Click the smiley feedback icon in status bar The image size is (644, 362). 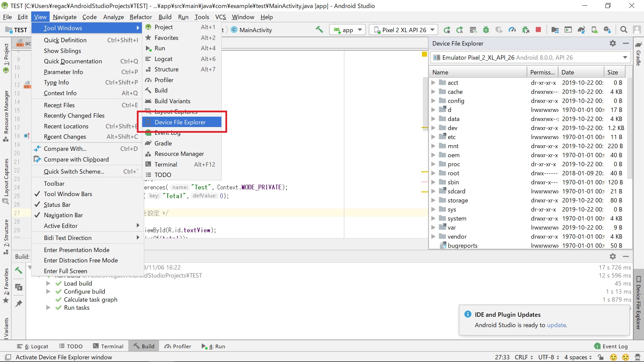click(x=613, y=357)
